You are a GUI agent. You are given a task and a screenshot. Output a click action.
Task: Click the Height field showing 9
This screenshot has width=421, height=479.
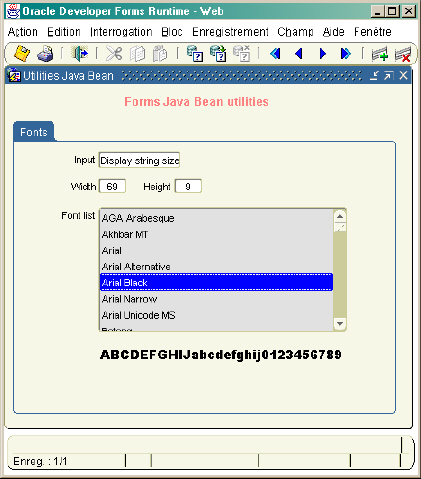[x=188, y=186]
